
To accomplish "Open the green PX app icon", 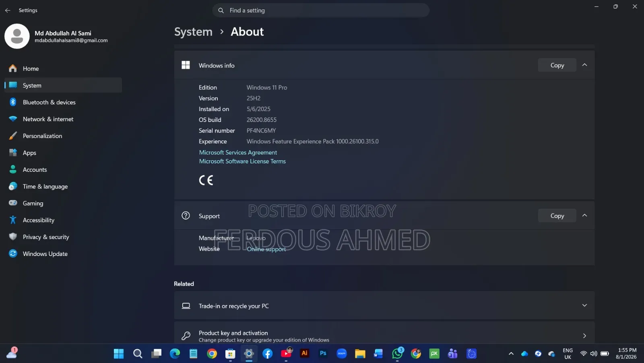I will [x=434, y=354].
